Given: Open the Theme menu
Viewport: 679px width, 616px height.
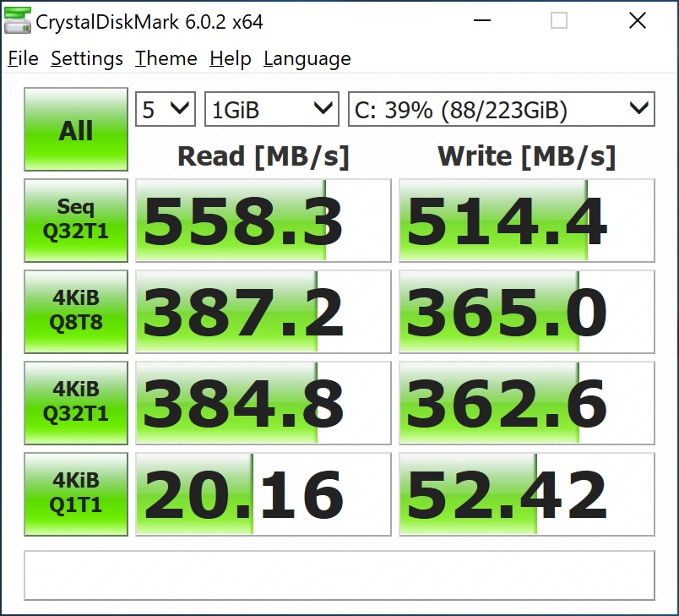Looking at the screenshot, I should point(166,58).
